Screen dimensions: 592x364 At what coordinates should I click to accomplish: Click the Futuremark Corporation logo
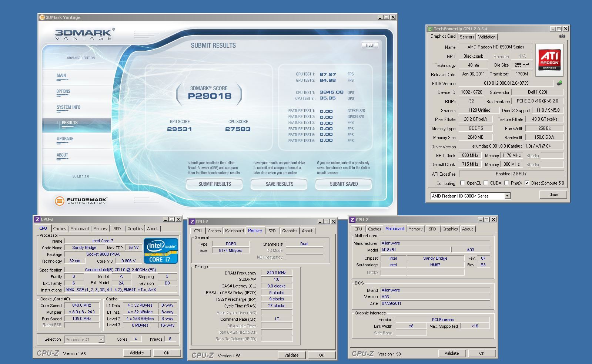(81, 200)
